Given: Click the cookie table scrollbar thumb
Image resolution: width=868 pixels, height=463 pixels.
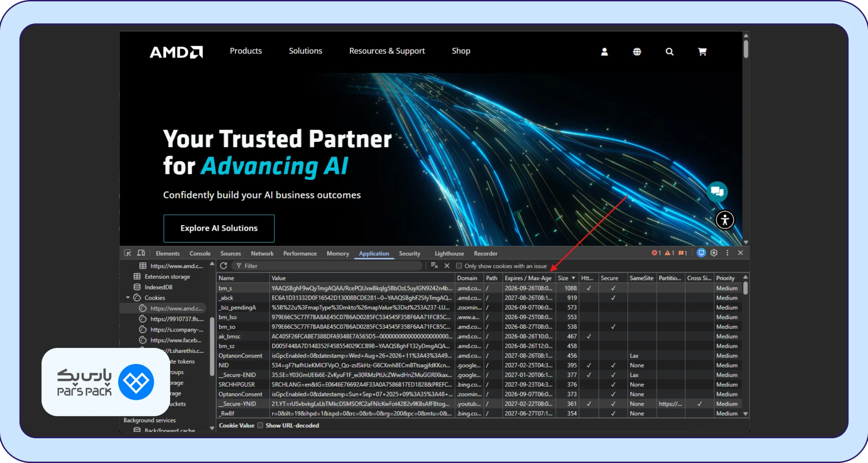Looking at the screenshot, I should (x=745, y=288).
